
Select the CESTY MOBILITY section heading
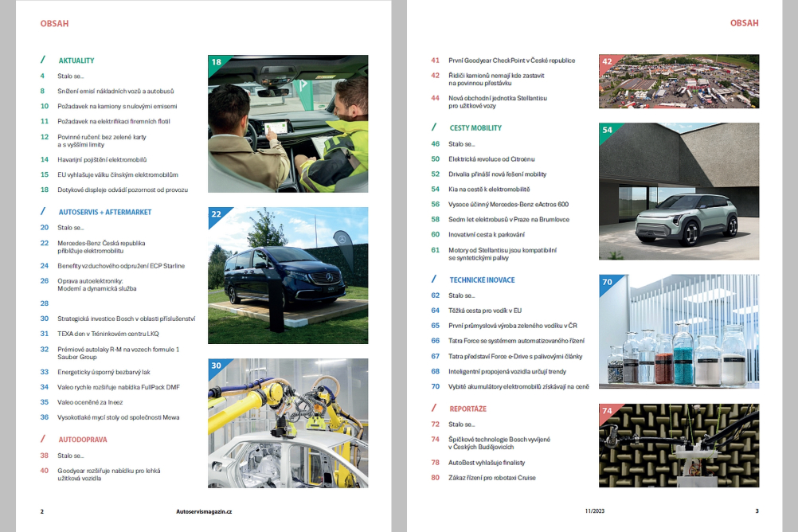click(475, 128)
